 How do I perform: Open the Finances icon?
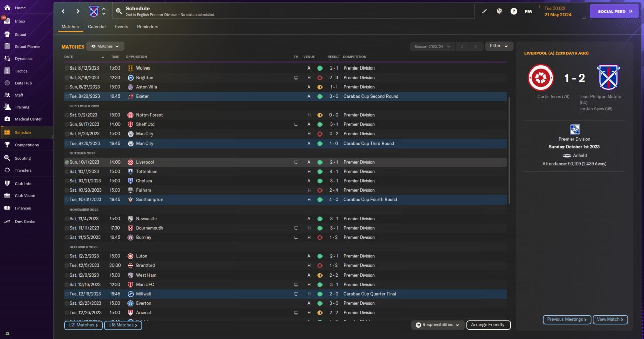(7, 208)
